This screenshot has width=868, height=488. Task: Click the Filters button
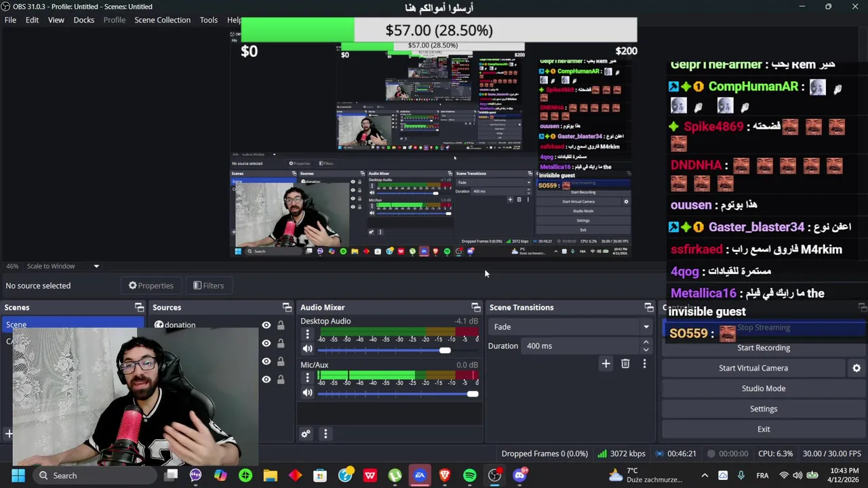[208, 285]
